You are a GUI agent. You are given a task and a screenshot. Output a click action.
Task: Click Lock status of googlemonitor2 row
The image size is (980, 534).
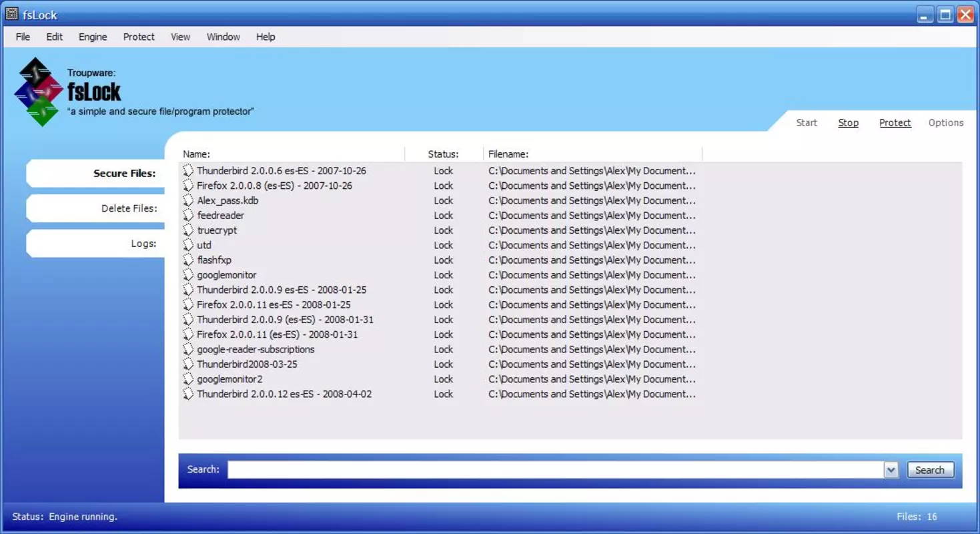point(444,379)
